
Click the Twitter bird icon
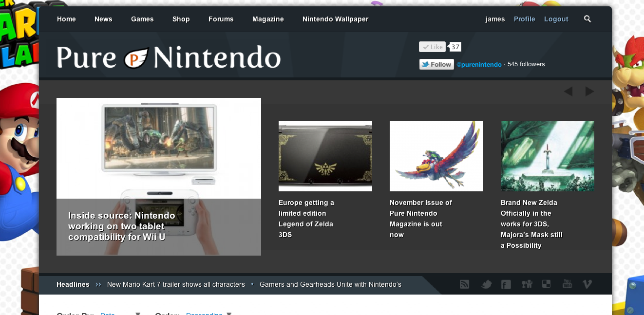coord(486,284)
